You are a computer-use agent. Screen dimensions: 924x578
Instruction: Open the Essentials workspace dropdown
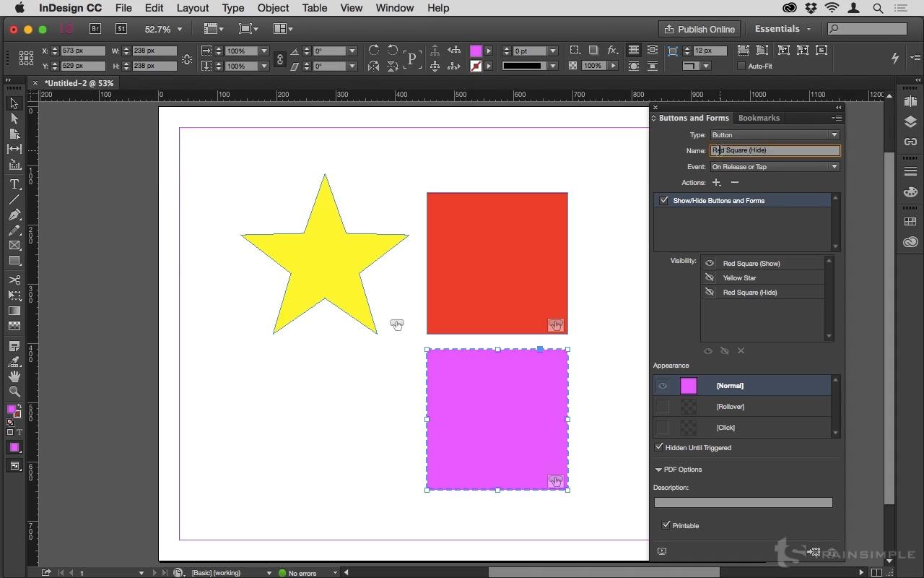[783, 29]
